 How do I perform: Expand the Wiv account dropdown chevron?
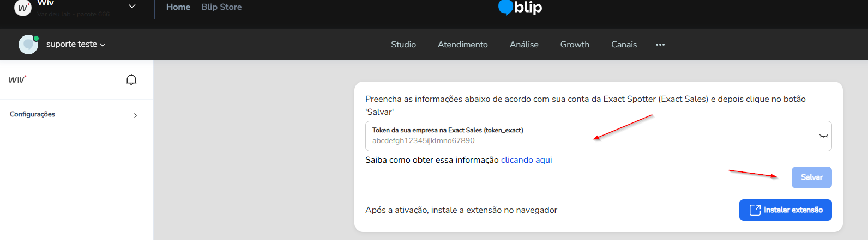[132, 7]
